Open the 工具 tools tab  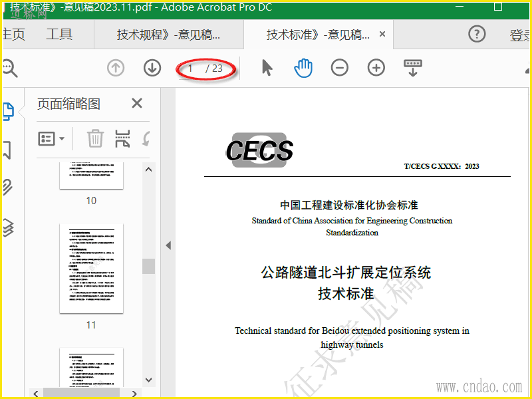coord(59,35)
